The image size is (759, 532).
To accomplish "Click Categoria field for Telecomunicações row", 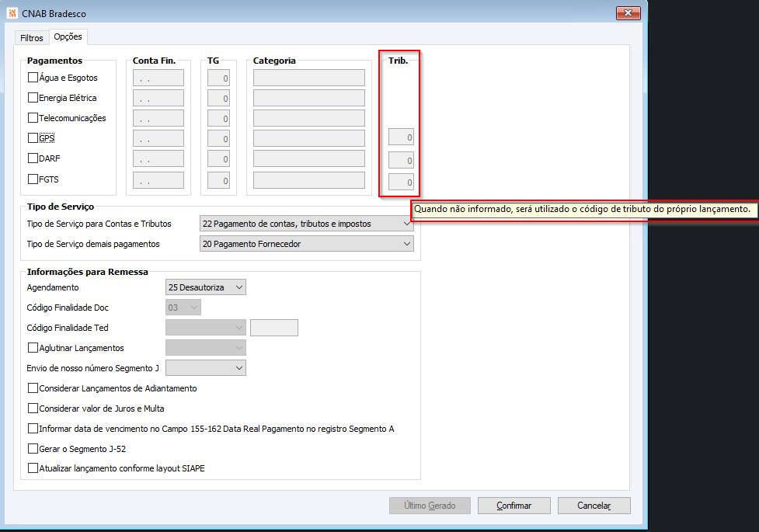I will [x=309, y=119].
